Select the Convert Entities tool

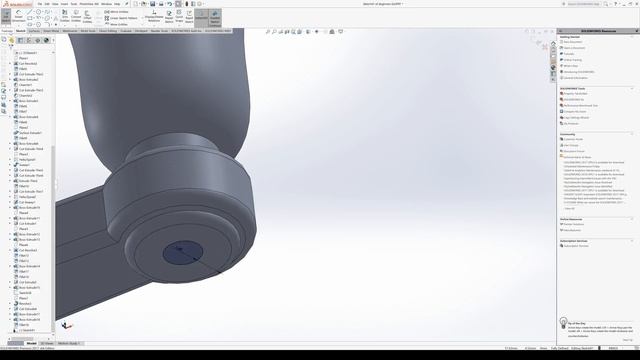(x=76, y=16)
